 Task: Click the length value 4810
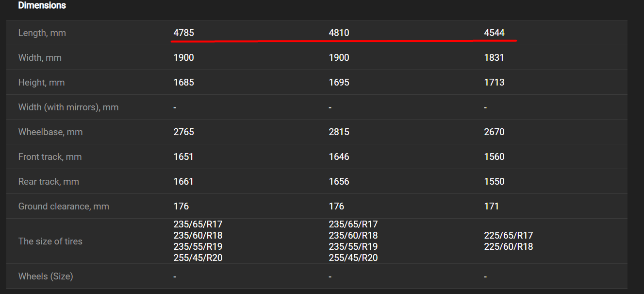click(339, 33)
